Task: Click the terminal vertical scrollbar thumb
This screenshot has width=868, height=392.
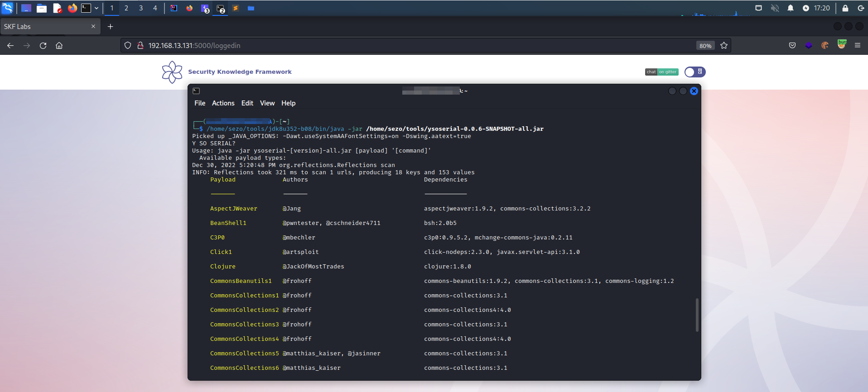Action: 697,315
